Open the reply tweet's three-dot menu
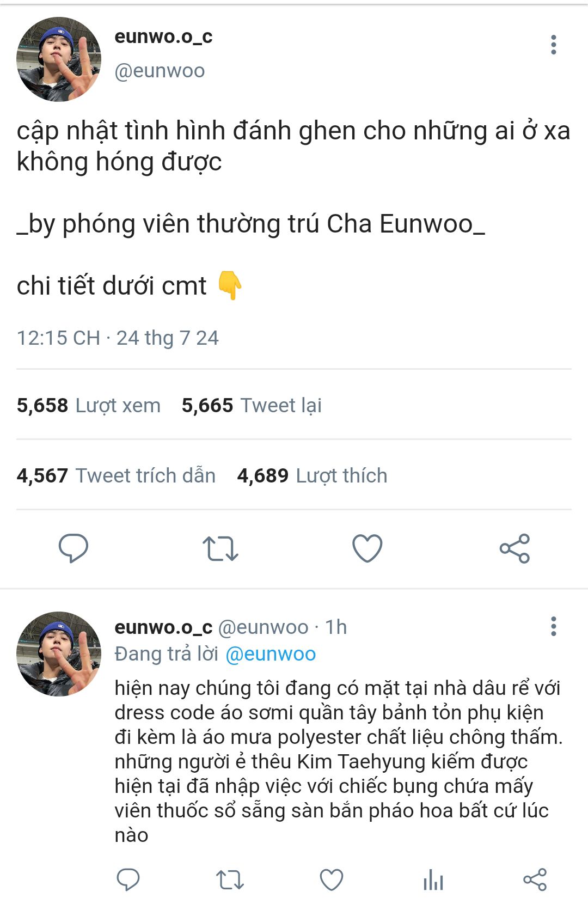The height and width of the screenshot is (904, 588). [553, 626]
